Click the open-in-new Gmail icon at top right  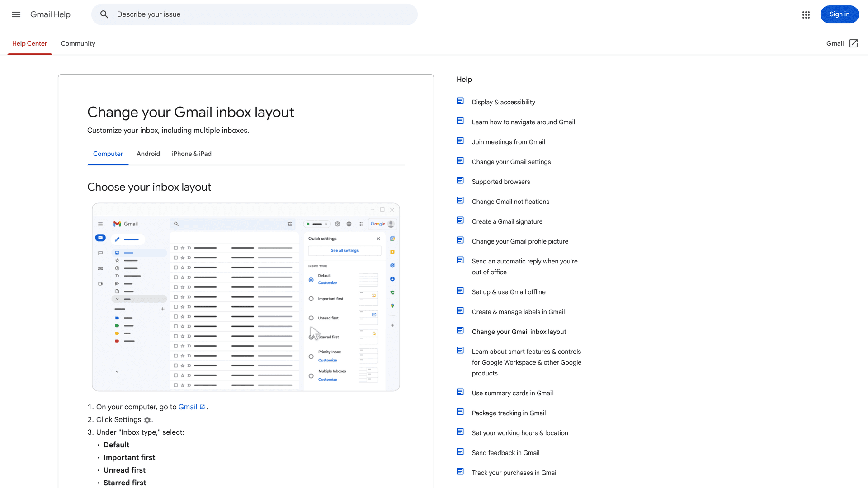pyautogui.click(x=854, y=43)
